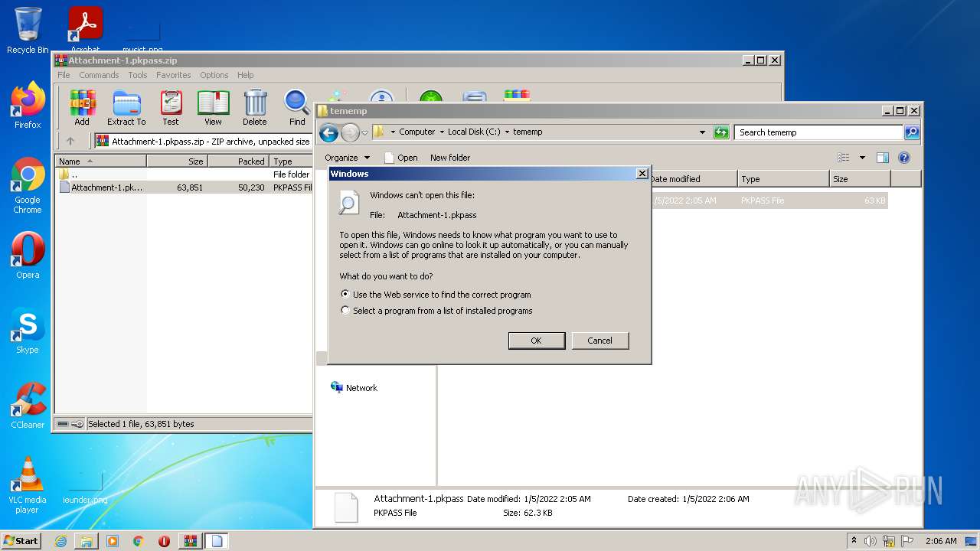Open recent pages dropdown beside Forward
980x551 pixels.
pos(364,132)
